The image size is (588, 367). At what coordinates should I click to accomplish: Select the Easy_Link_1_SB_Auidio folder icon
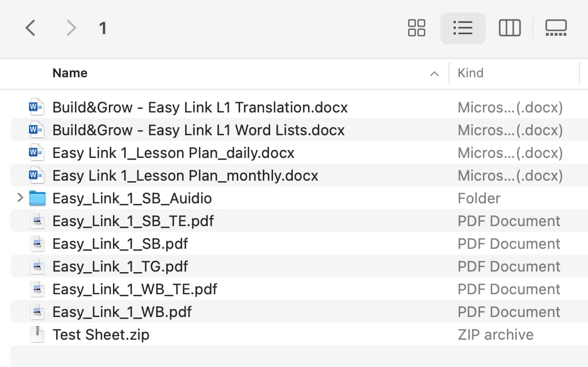point(37,198)
